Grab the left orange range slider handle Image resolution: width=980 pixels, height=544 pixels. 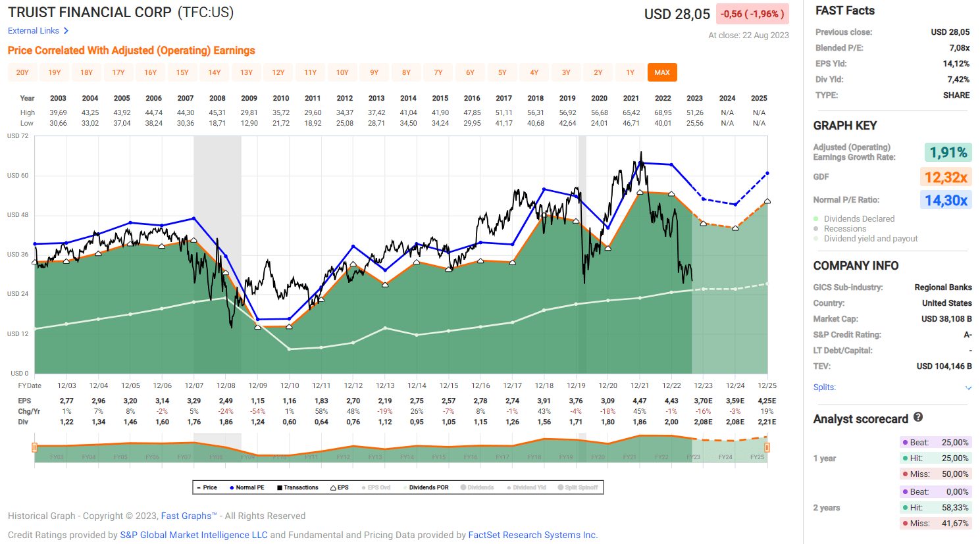tap(34, 447)
